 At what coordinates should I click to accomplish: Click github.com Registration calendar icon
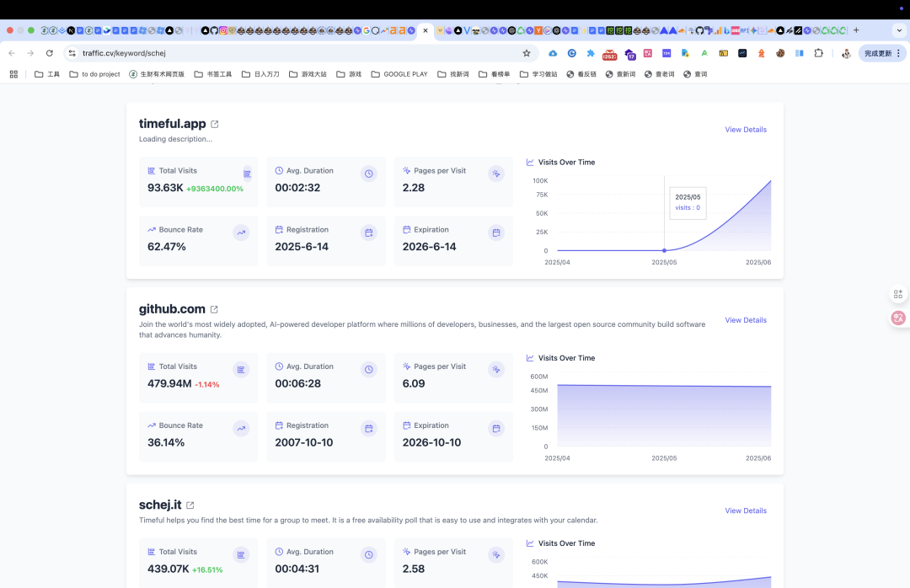(368, 429)
